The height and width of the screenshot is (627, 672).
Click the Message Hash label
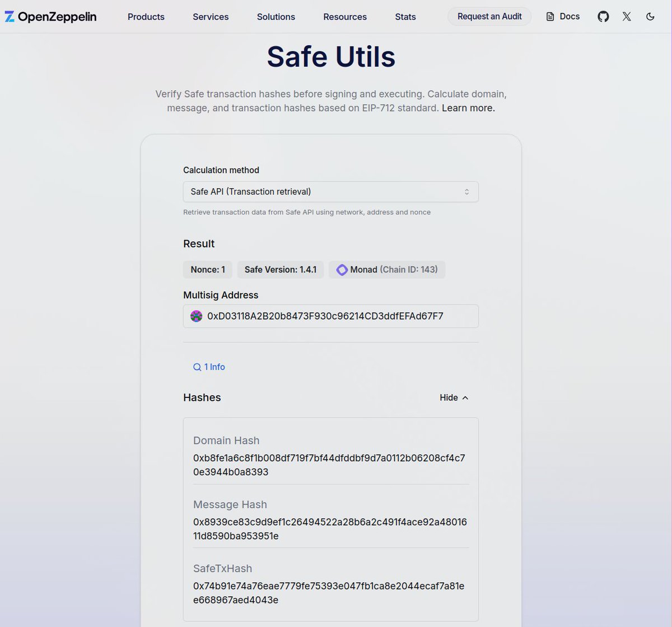(x=230, y=504)
